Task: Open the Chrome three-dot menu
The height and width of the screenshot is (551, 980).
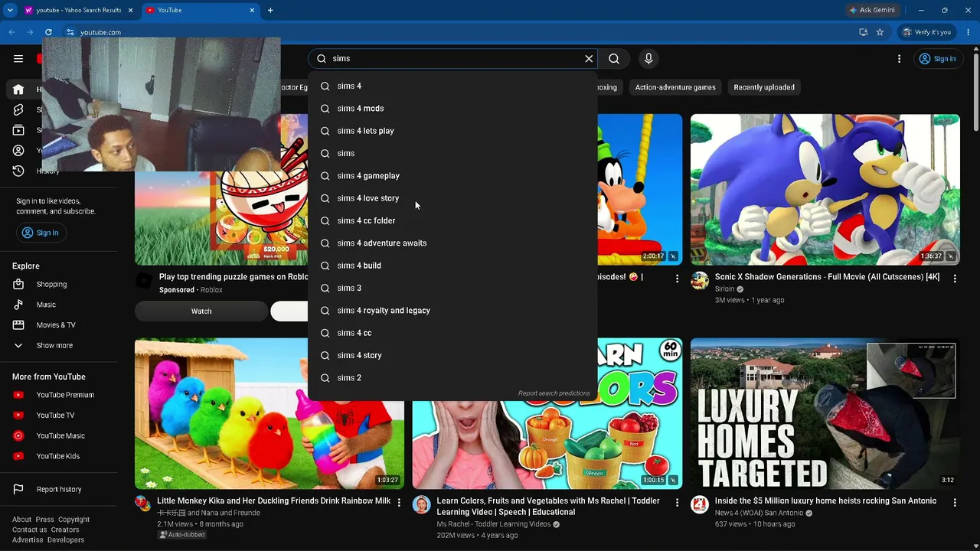Action: click(967, 32)
